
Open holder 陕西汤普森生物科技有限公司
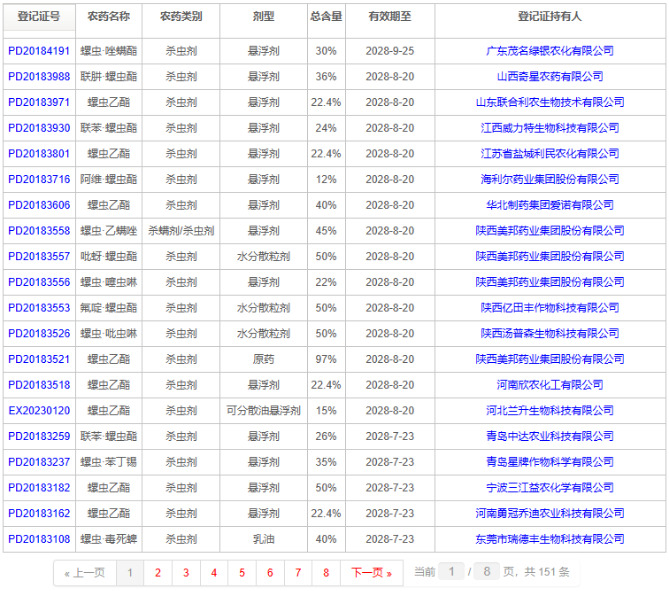click(x=550, y=333)
